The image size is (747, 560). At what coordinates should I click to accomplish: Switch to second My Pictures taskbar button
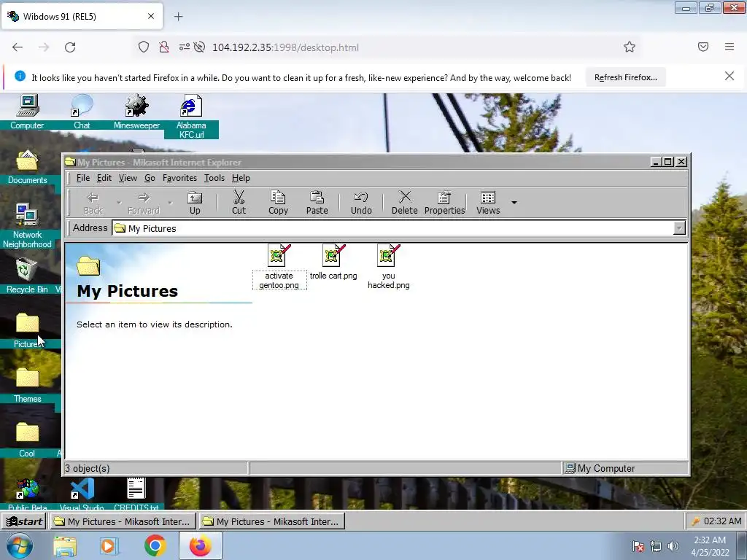[271, 521]
